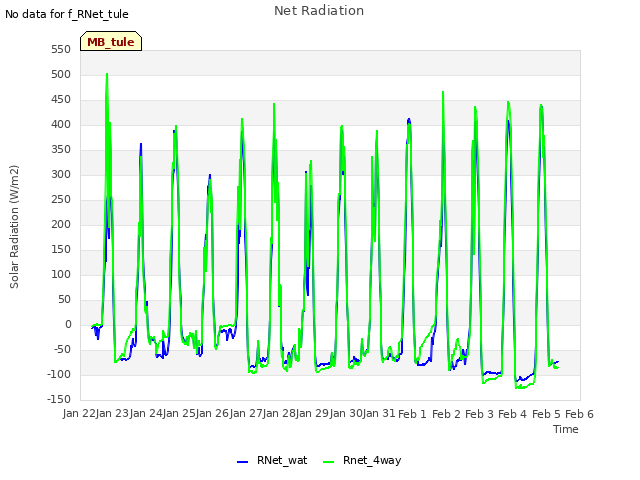Click the Jan 27 x-axis tick label

[246, 413]
